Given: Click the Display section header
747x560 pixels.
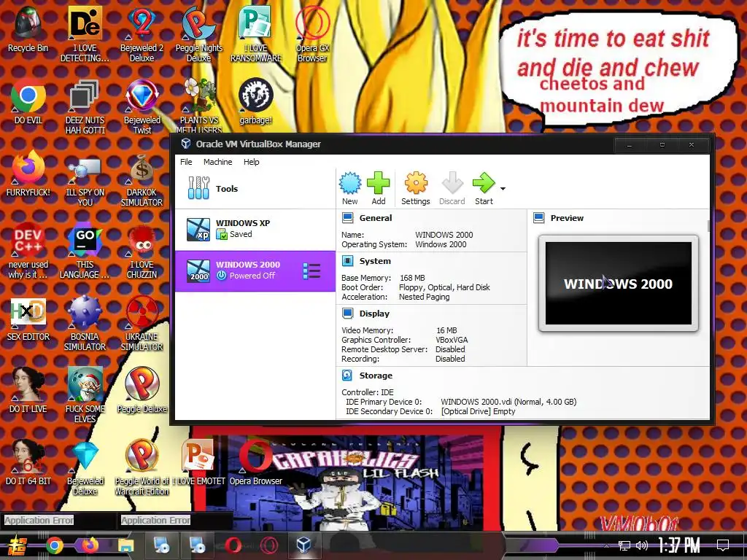Looking at the screenshot, I should tap(374, 314).
